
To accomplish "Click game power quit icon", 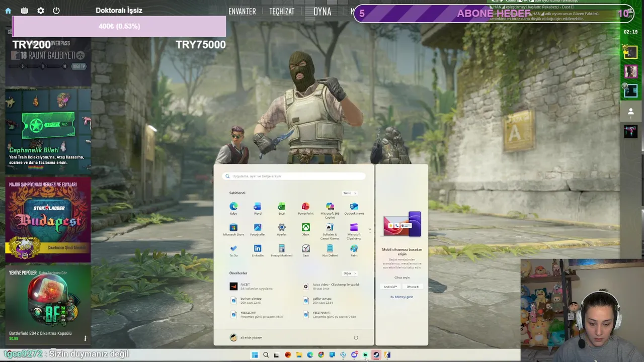I will pyautogui.click(x=56, y=11).
